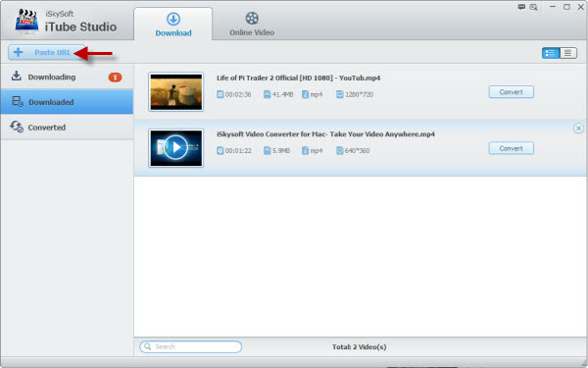Click the Downloaded sidebar icon

pos(18,101)
